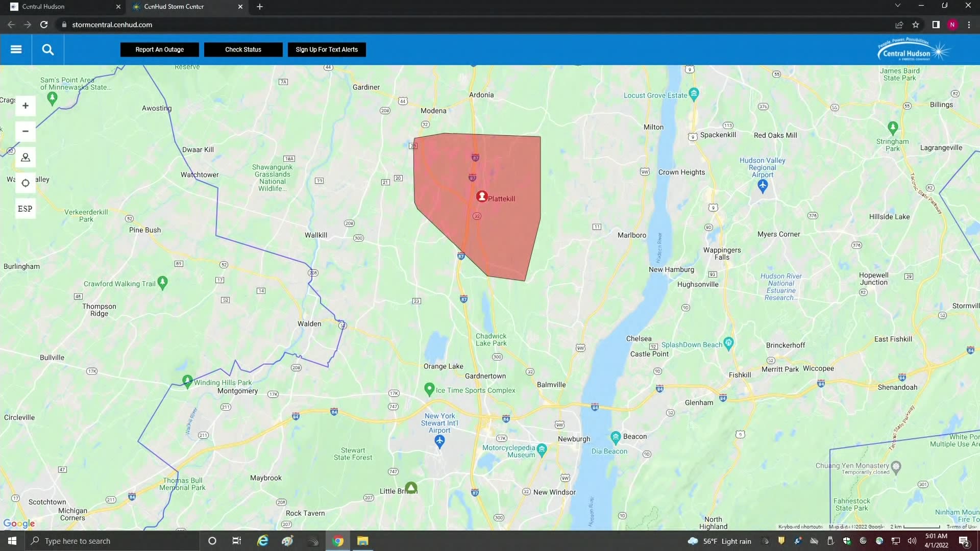This screenshot has height=551, width=980.
Task: Click the Report An Outage button
Action: 159,49
